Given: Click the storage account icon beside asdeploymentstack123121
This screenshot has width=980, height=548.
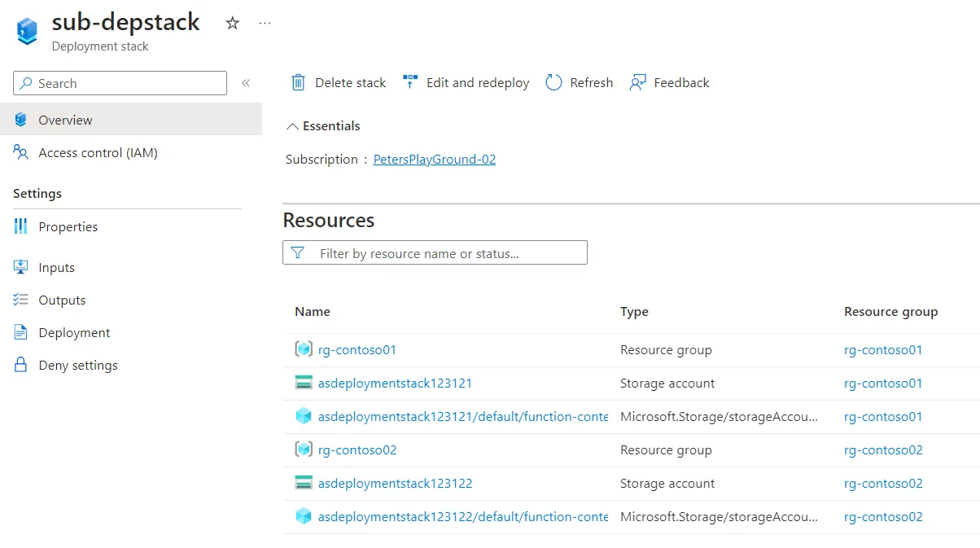Looking at the screenshot, I should point(305,383).
